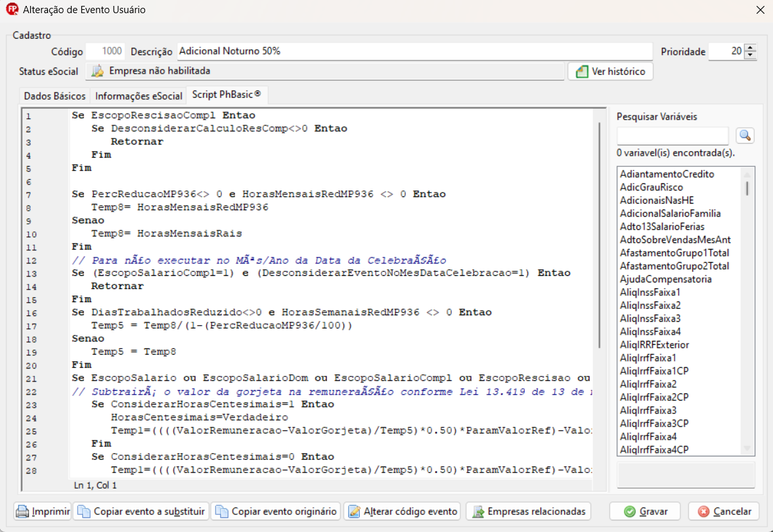Select variable AliqInssFaixa4
The height and width of the screenshot is (532, 773).
click(650, 332)
